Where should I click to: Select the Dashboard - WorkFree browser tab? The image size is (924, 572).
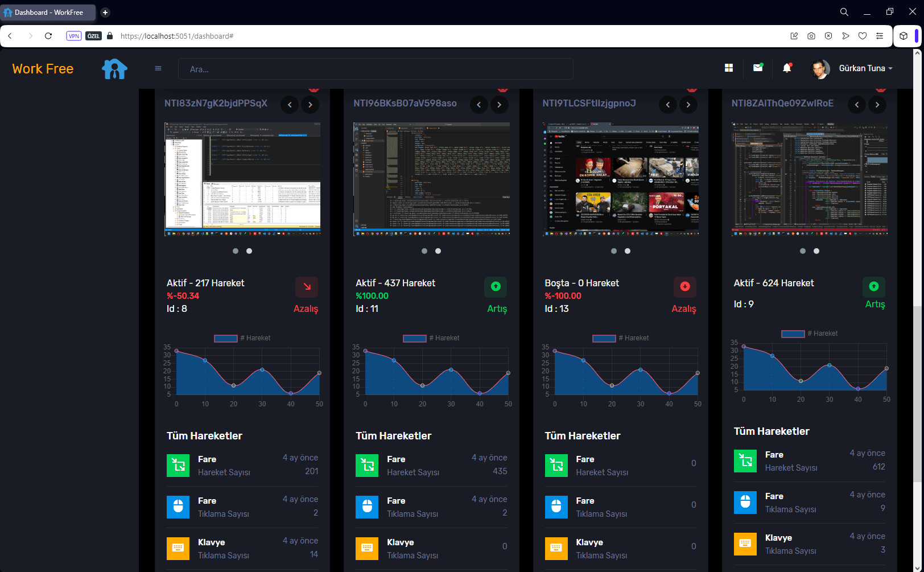(x=48, y=13)
